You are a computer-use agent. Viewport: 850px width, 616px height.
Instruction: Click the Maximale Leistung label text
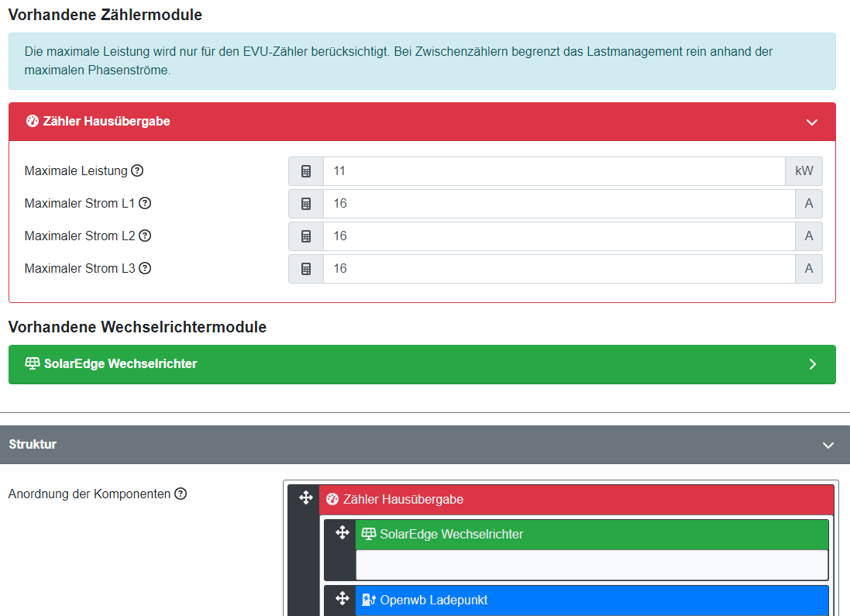[76, 170]
